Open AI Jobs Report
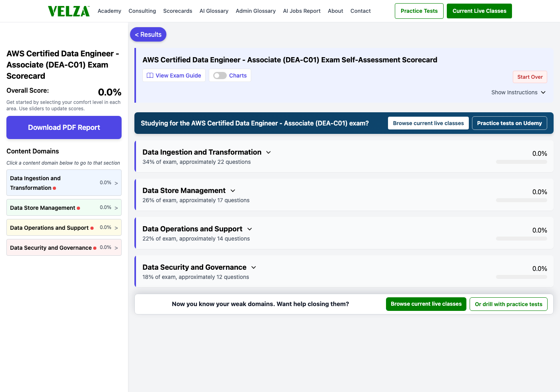The width and height of the screenshot is (560, 392). point(302,11)
